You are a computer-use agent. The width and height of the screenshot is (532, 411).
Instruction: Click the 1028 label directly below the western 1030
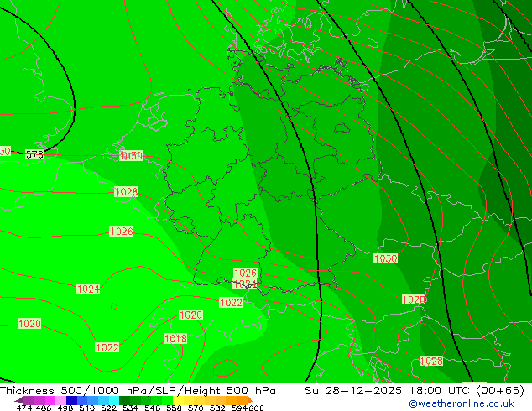pos(127,192)
